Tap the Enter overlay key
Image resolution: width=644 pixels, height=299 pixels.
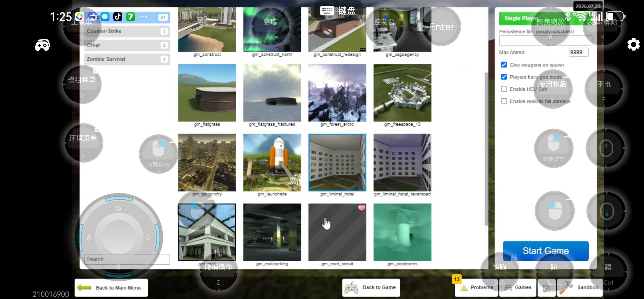[x=442, y=27]
